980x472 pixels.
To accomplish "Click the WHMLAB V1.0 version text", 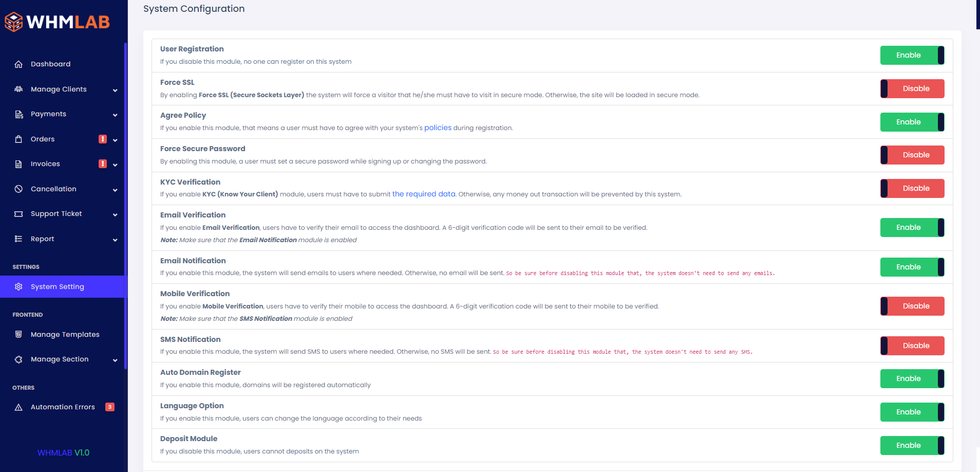I will (x=63, y=453).
